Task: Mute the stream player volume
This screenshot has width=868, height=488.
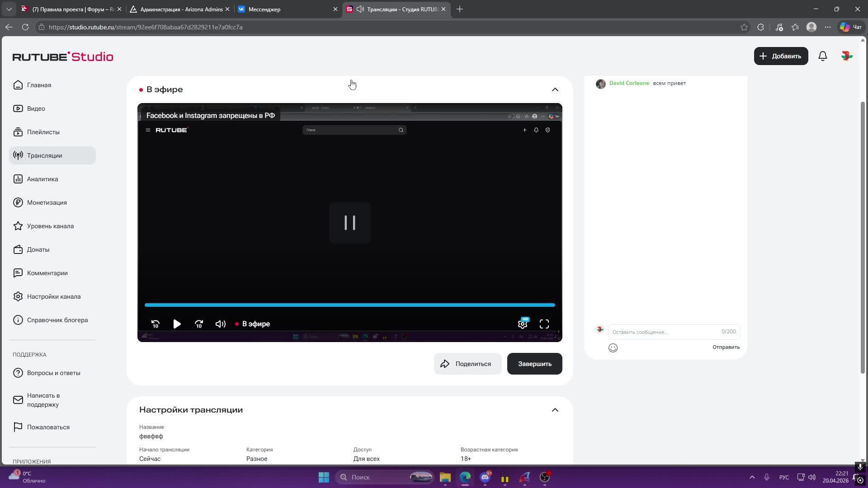Action: 220,324
